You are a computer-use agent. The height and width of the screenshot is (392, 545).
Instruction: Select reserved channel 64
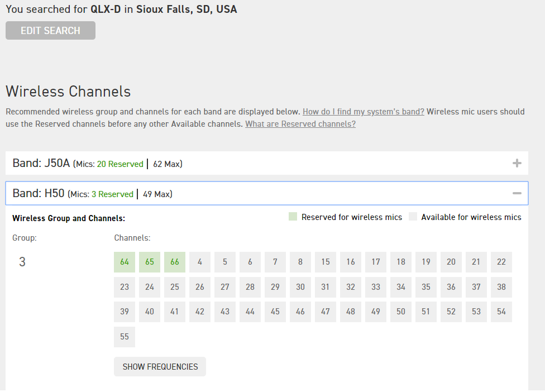[125, 262]
